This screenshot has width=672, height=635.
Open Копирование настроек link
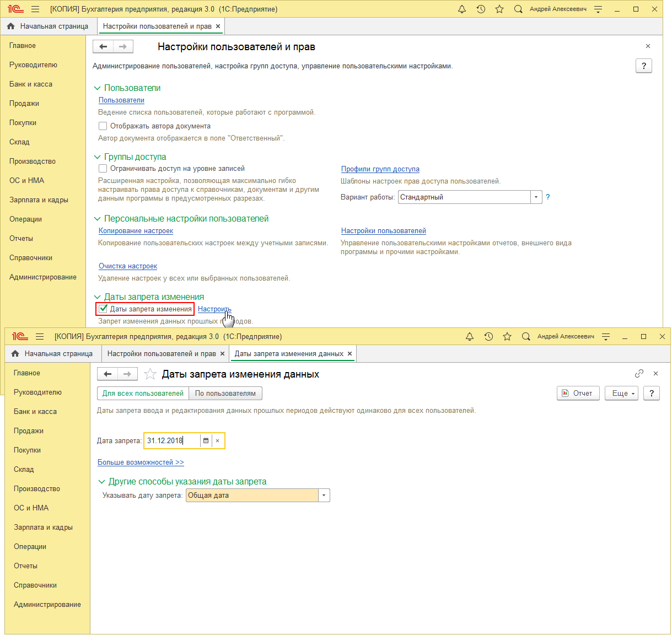[x=136, y=231]
